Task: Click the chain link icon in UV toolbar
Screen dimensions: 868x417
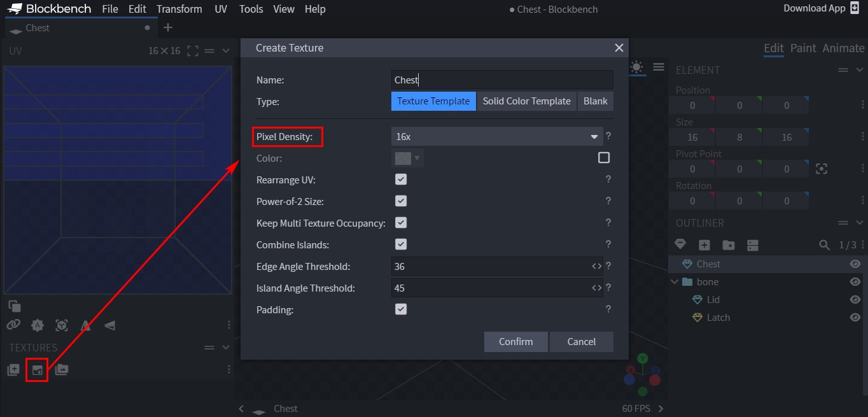Action: [13, 325]
